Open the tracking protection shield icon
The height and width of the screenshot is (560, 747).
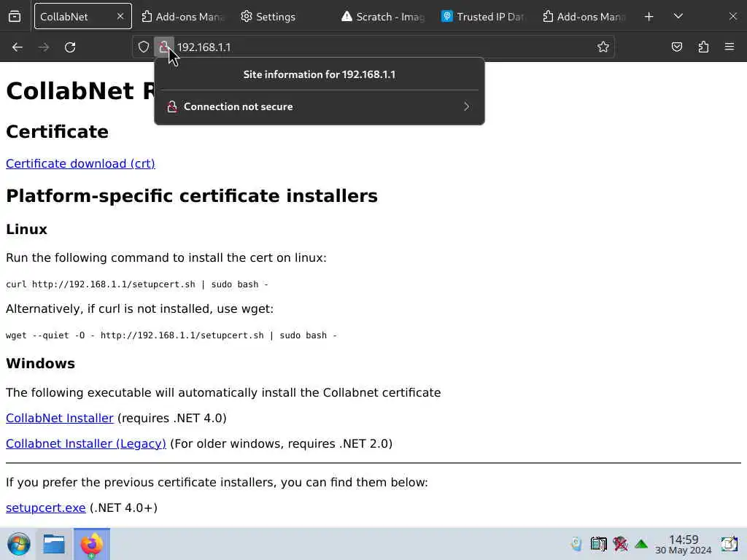point(144,47)
